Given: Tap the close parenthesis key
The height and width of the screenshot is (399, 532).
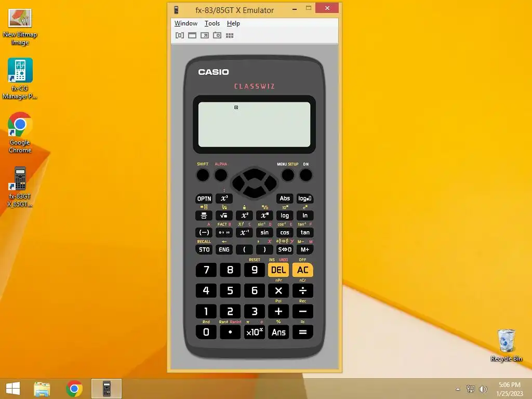Looking at the screenshot, I should [264, 249].
